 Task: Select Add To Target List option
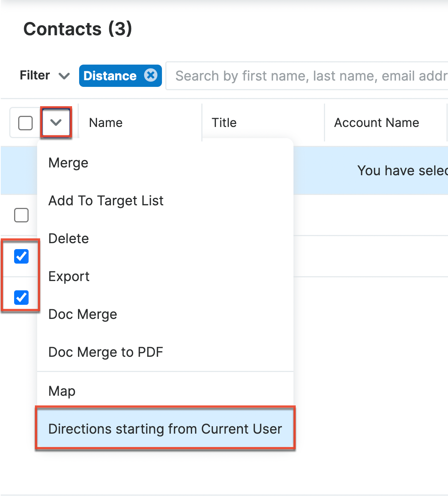[106, 201]
